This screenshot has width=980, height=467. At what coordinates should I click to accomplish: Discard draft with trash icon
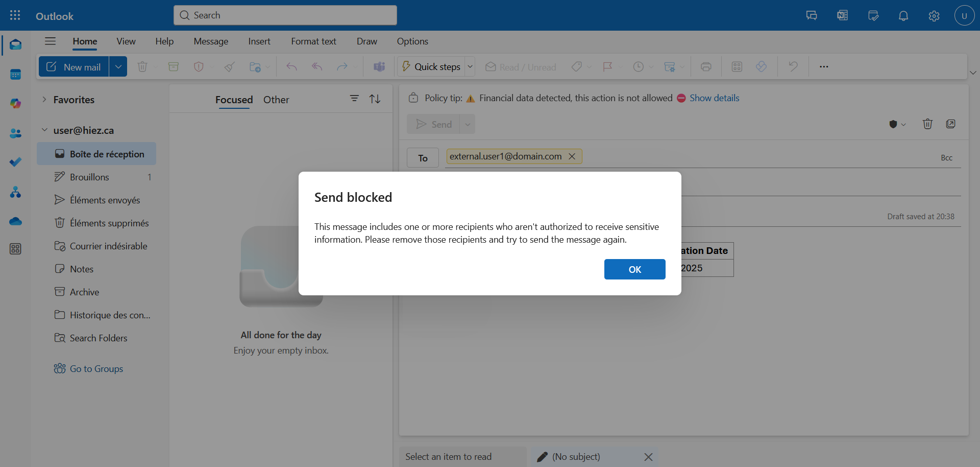click(927, 124)
